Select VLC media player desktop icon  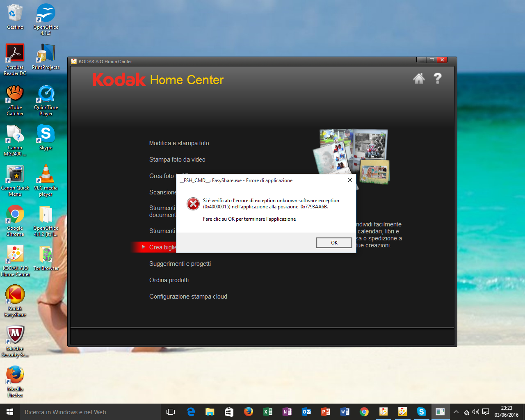click(46, 180)
